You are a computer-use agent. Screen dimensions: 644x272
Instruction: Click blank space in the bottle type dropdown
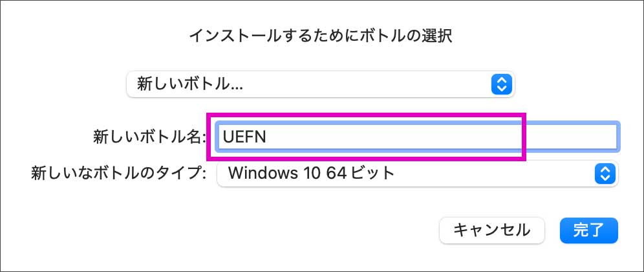[504, 173]
